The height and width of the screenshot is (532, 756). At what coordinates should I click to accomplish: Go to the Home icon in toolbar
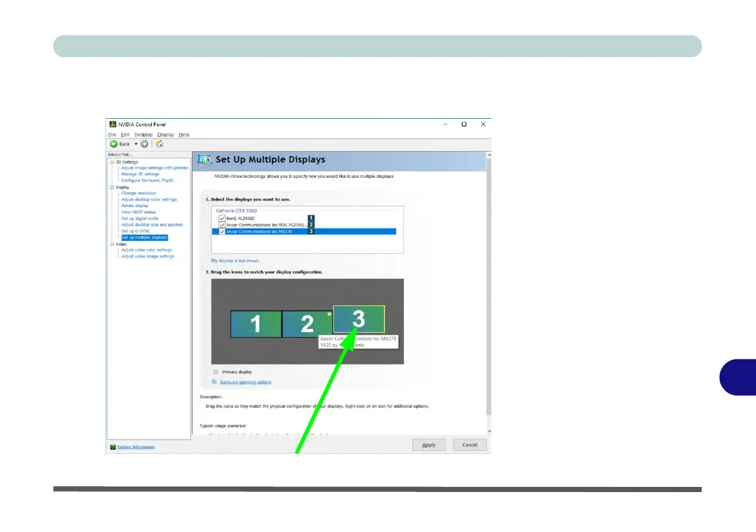[159, 144]
